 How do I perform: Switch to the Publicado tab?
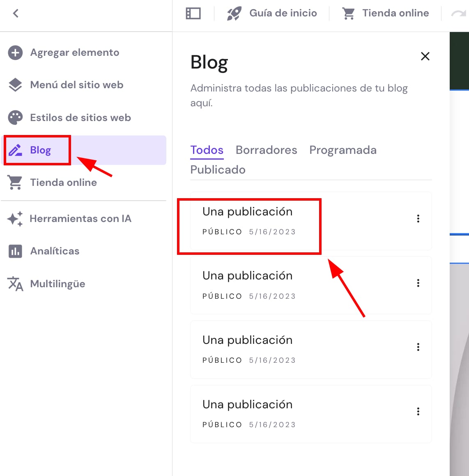pyautogui.click(x=218, y=170)
